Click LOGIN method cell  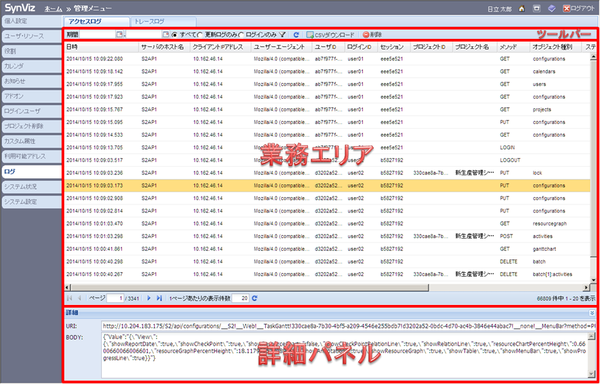coord(507,148)
